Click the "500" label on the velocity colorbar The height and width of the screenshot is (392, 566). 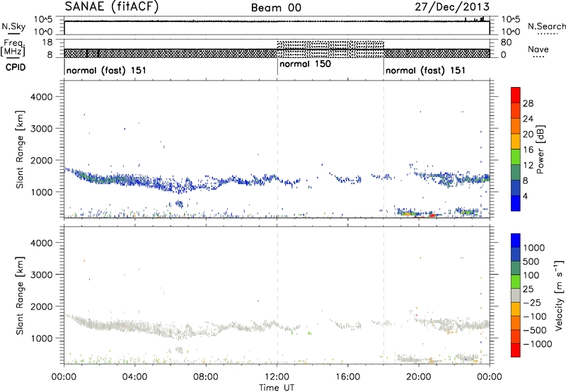click(x=531, y=262)
